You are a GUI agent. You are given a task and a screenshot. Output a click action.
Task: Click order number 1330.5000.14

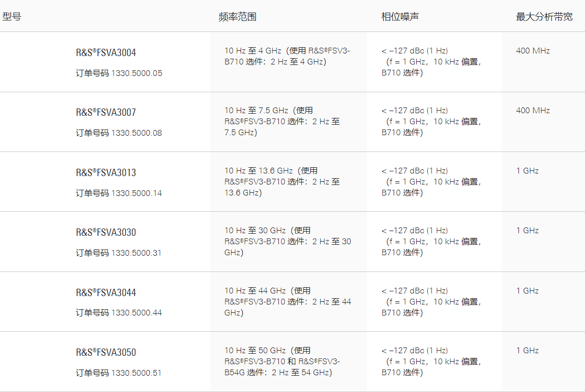point(137,193)
